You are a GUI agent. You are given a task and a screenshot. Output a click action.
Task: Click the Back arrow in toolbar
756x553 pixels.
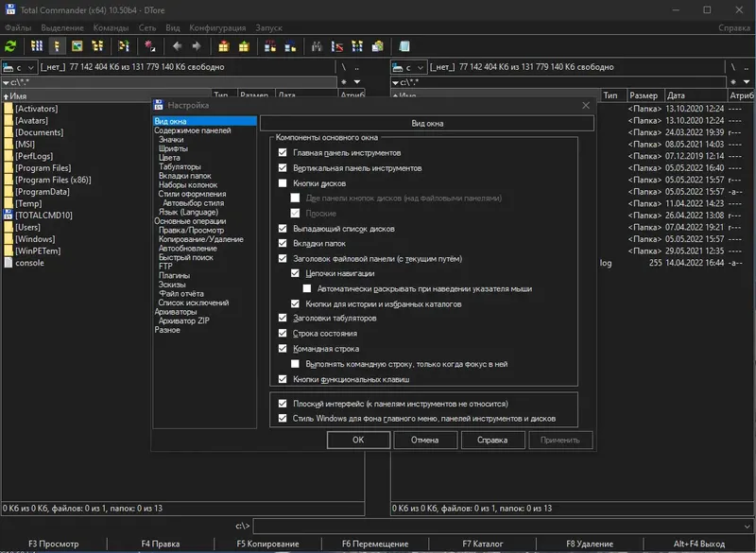click(175, 45)
